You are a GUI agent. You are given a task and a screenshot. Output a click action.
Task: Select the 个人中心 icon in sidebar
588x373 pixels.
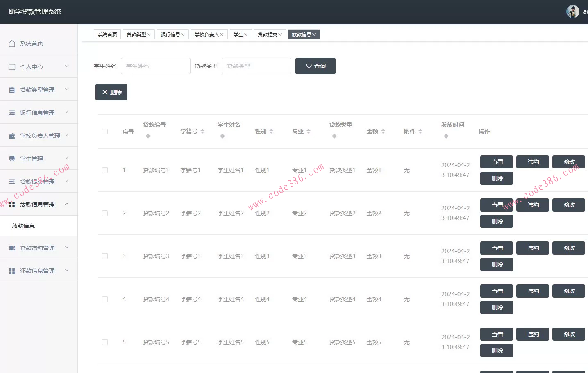tap(11, 66)
